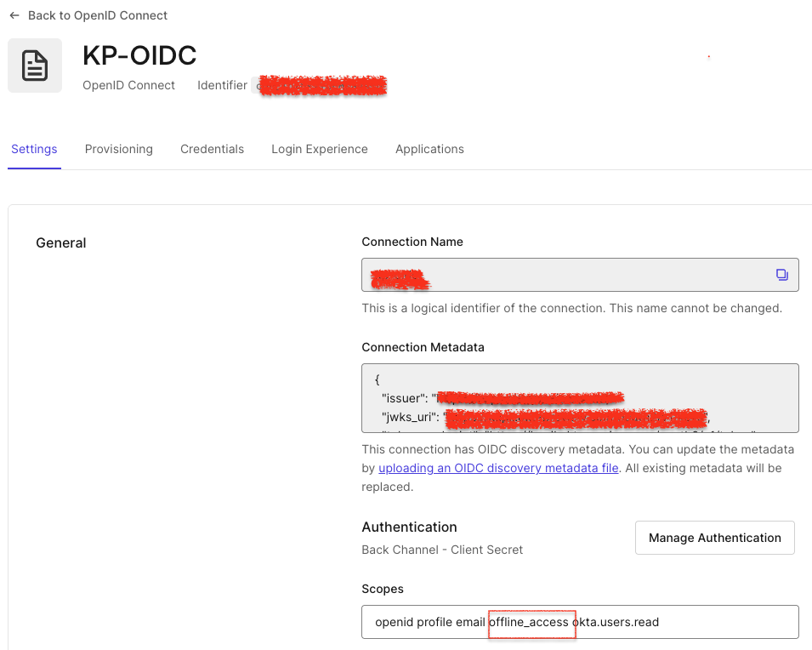This screenshot has width=812, height=650.
Task: Click the Manage Authentication button
Action: click(714, 537)
